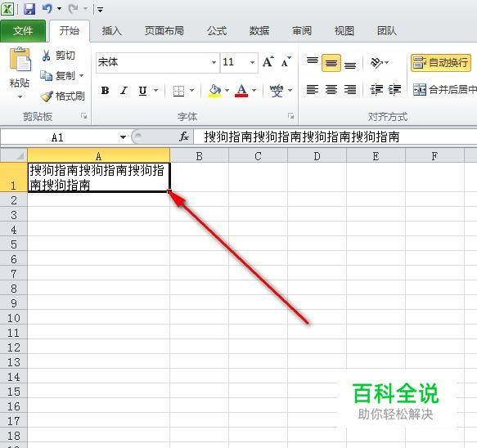Click the 合并后居中 merge button
Image resolution: width=477 pixels, height=448 pixels.
[444, 89]
